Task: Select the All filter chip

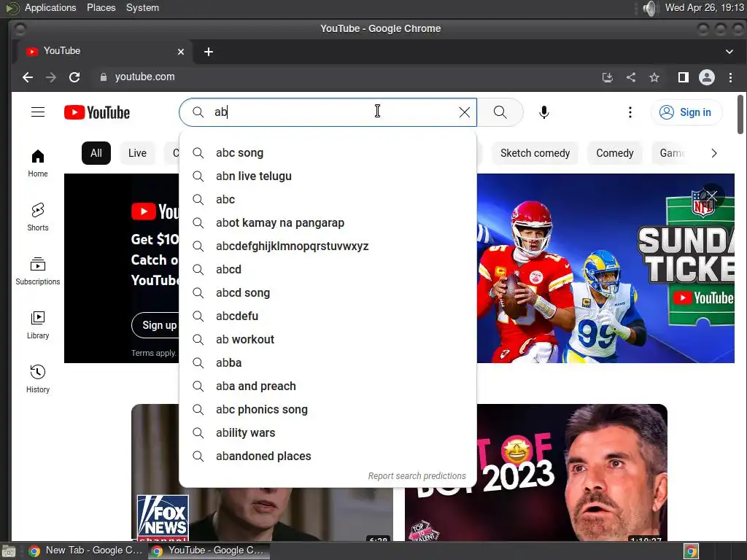Action: click(x=96, y=153)
